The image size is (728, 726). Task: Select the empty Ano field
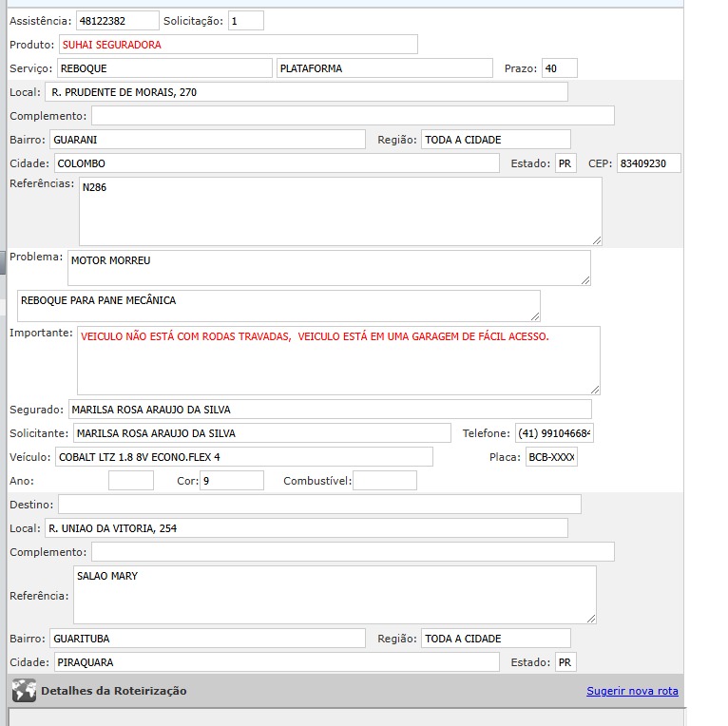tap(130, 481)
